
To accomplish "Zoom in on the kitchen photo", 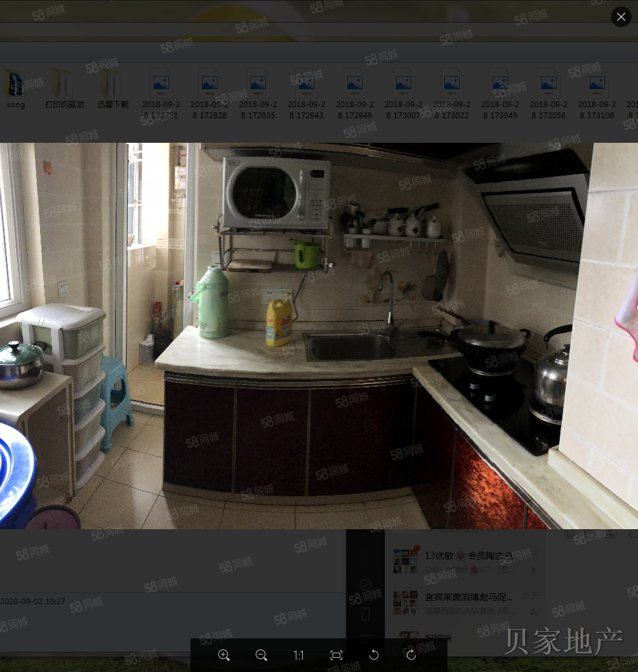I will pyautogui.click(x=224, y=655).
